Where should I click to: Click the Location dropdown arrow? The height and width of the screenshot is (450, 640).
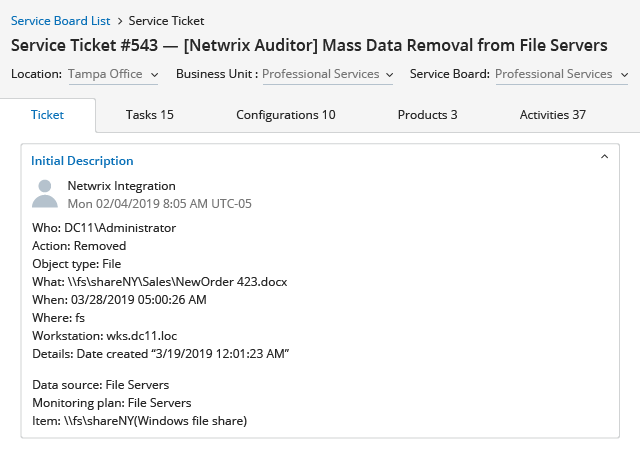pyautogui.click(x=154, y=75)
